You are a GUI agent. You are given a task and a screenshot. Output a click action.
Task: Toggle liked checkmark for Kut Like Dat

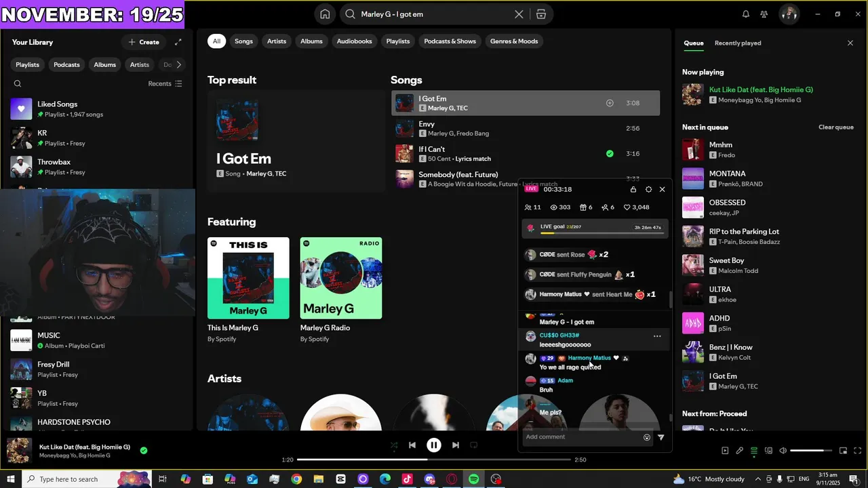tap(144, 450)
